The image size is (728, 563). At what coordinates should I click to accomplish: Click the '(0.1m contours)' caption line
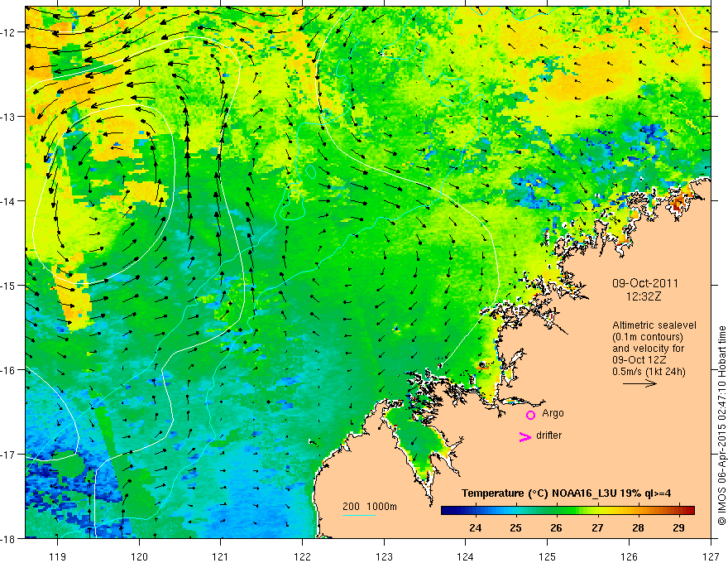648,337
